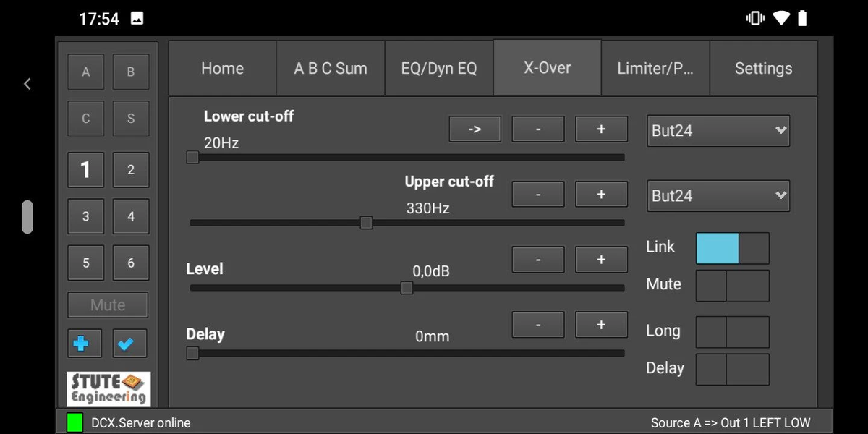Image resolution: width=868 pixels, height=434 pixels.
Task: Open the Settings tab
Action: (763, 69)
